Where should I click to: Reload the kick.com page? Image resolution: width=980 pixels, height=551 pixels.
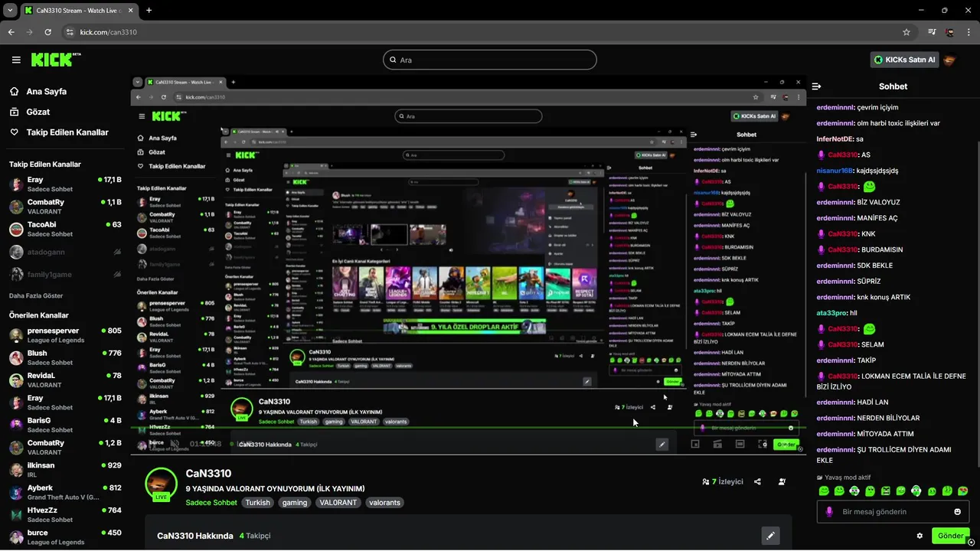click(48, 32)
